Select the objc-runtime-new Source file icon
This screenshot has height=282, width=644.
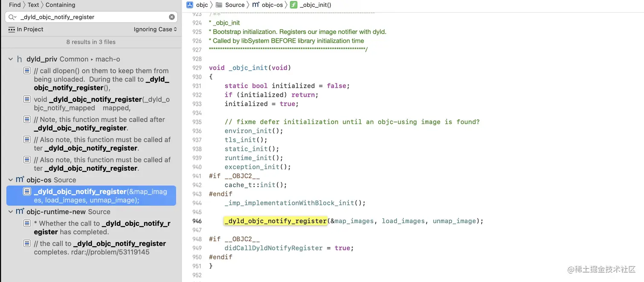point(20,212)
